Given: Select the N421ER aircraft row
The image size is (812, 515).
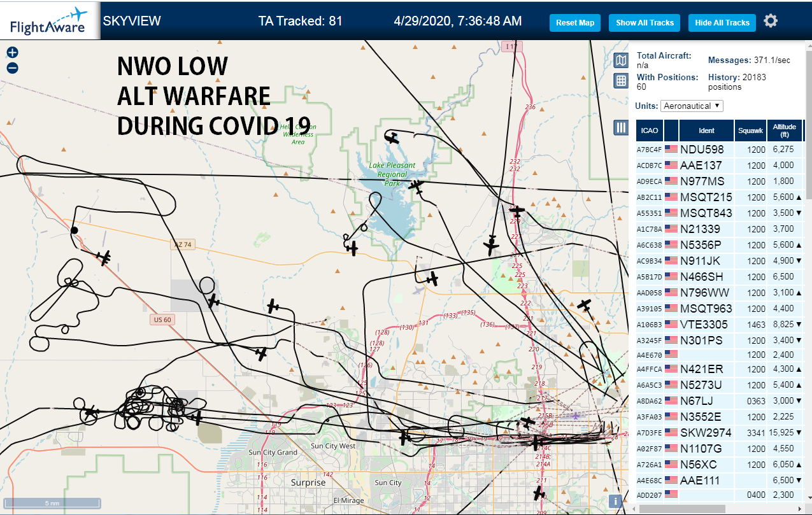Looking at the screenshot, I should coord(720,369).
